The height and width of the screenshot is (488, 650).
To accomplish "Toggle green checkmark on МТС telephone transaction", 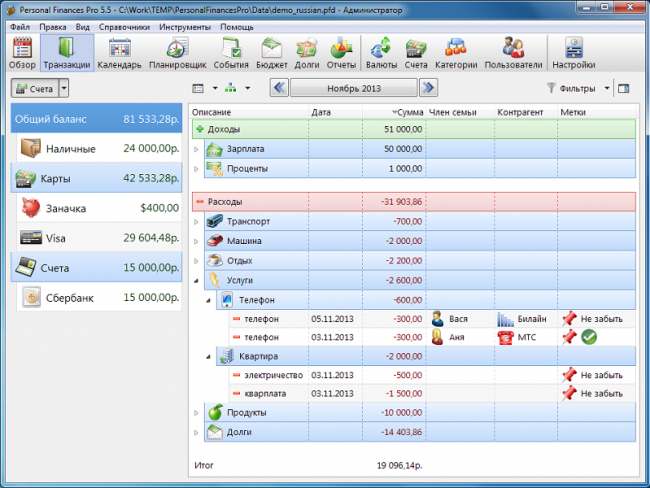I will point(589,338).
